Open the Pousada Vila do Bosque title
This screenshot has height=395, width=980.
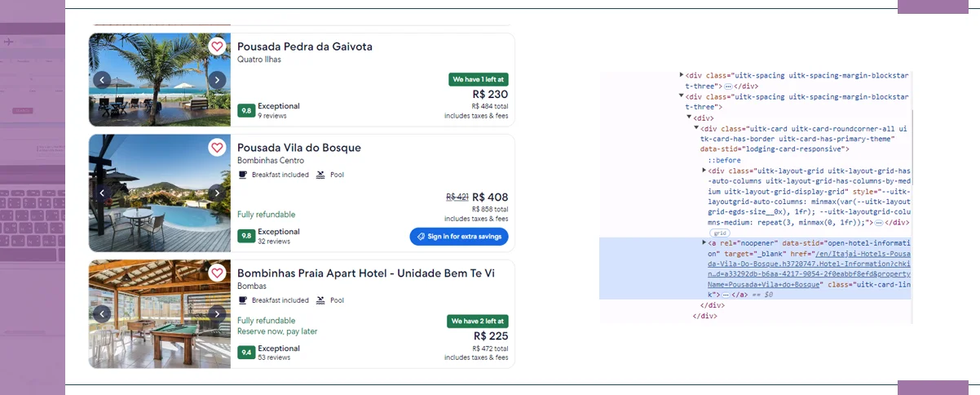coord(298,148)
